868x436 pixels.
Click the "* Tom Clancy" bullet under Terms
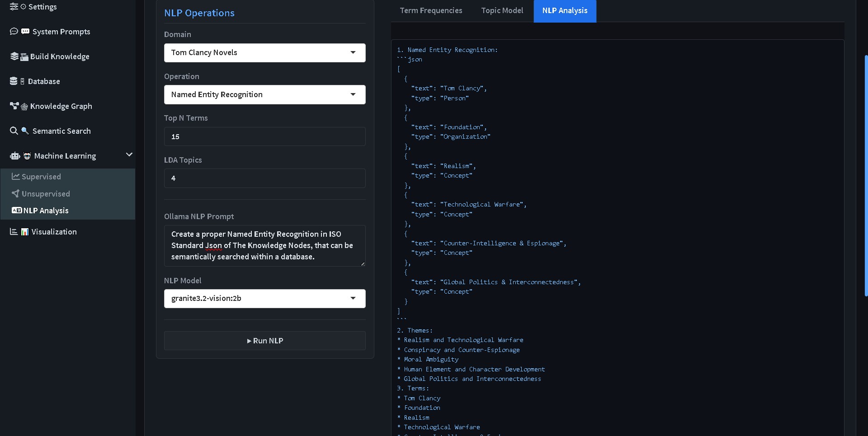419,398
